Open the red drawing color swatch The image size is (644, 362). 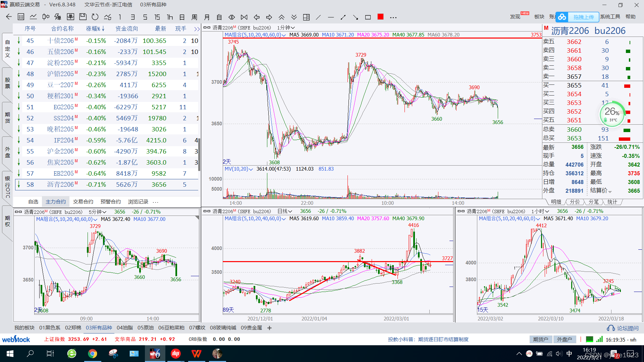point(380,16)
